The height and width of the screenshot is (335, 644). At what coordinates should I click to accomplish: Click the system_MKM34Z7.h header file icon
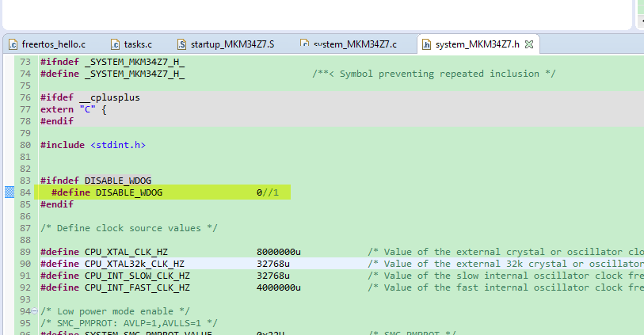[x=427, y=44]
